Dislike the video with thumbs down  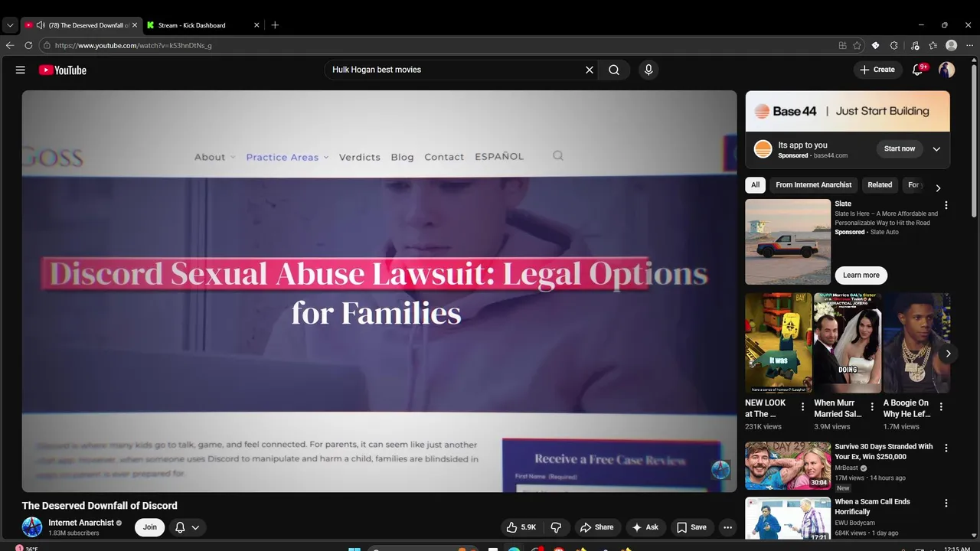pyautogui.click(x=557, y=527)
